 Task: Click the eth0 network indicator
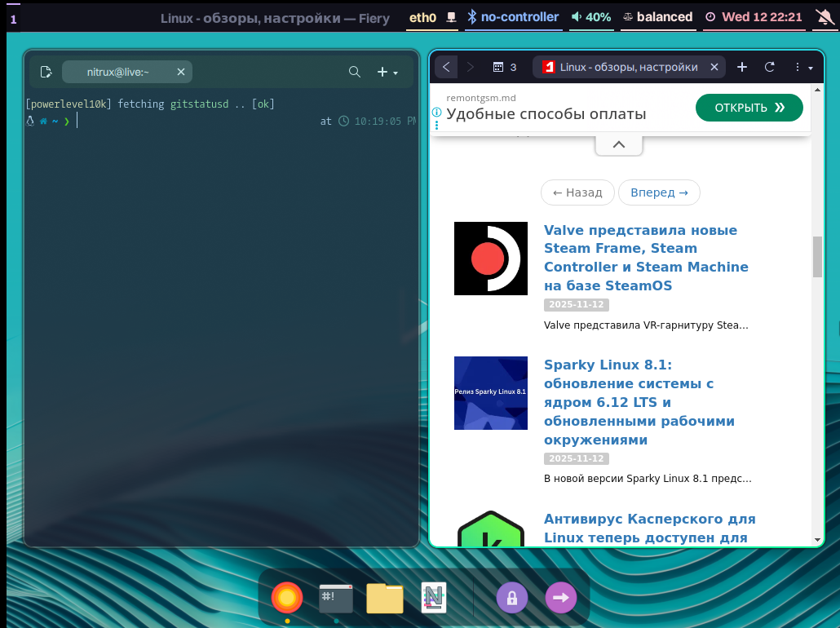click(x=431, y=18)
